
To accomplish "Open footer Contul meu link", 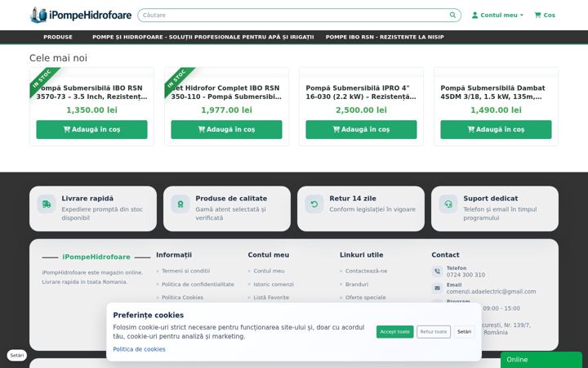I will [269, 271].
